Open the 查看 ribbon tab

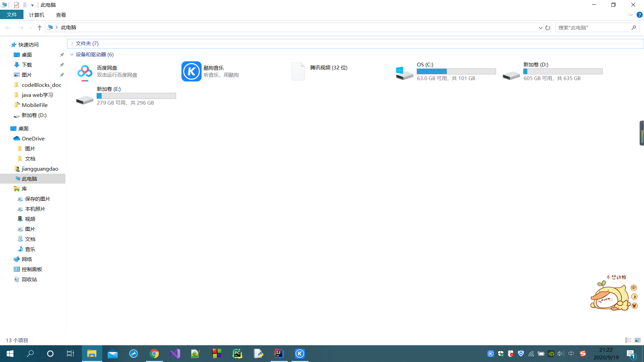[x=61, y=15]
